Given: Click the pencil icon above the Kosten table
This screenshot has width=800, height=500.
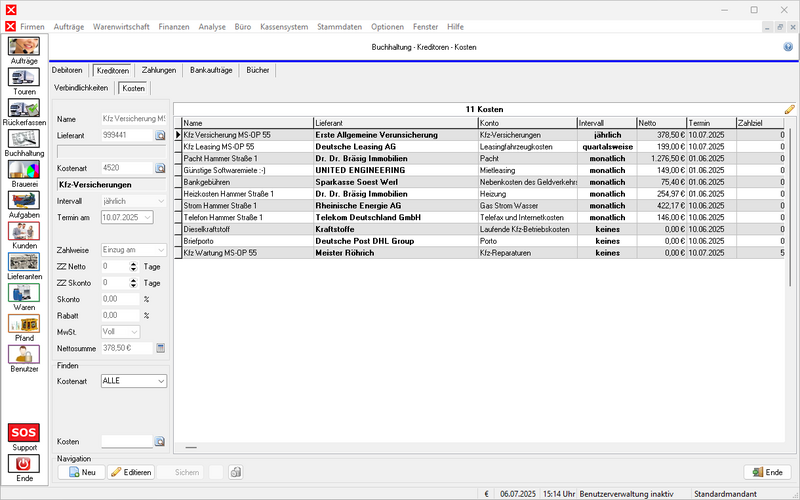Looking at the screenshot, I should point(789,108).
